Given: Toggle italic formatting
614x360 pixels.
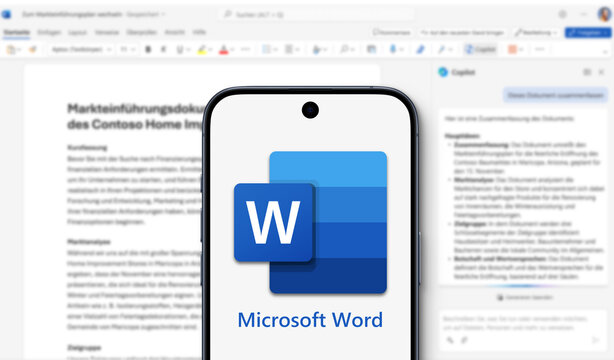Looking at the screenshot, I should point(163,49).
